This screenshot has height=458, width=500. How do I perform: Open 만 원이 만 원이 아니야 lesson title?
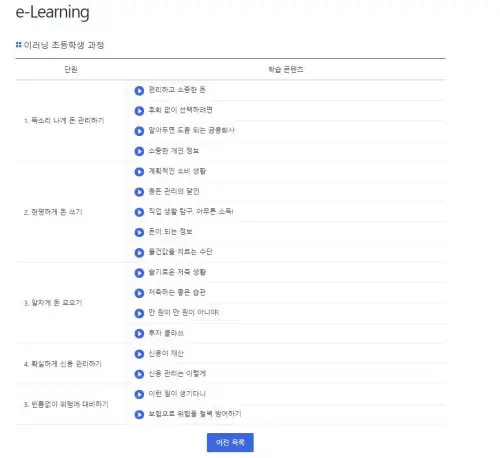(184, 312)
